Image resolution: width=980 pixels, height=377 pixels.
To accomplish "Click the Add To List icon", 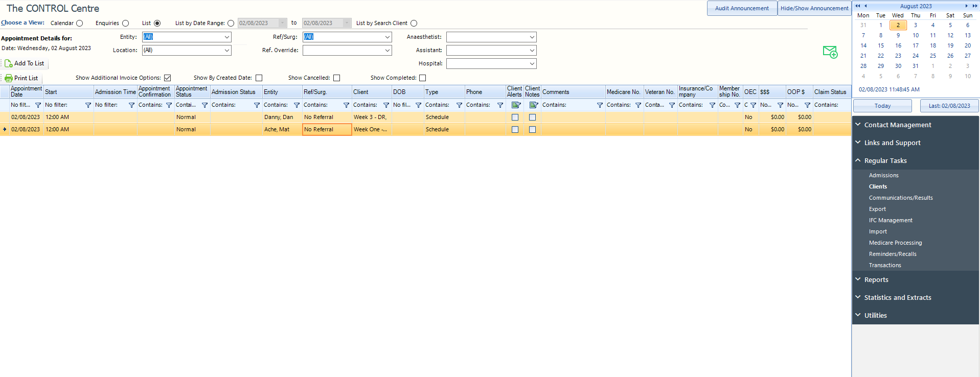I will pyautogui.click(x=8, y=63).
